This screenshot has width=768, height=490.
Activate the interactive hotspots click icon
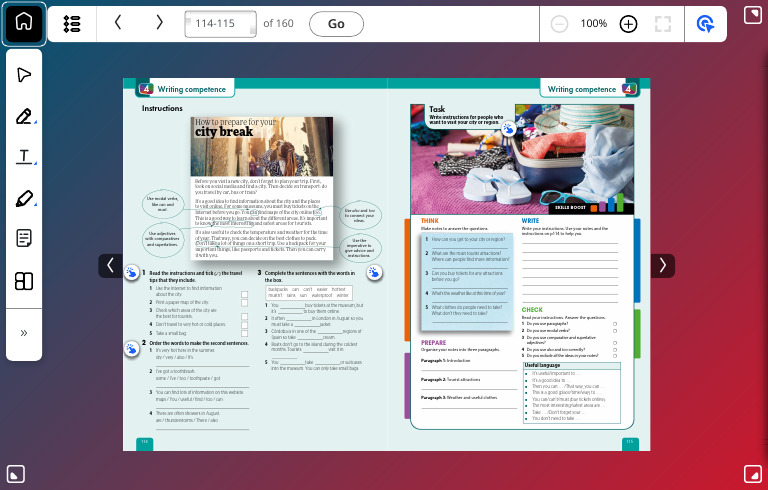[x=705, y=24]
